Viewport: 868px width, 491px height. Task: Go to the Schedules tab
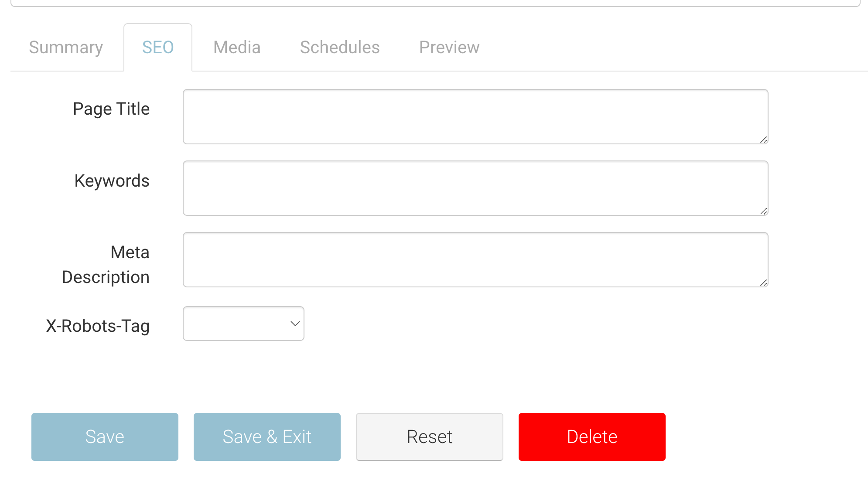coord(340,47)
